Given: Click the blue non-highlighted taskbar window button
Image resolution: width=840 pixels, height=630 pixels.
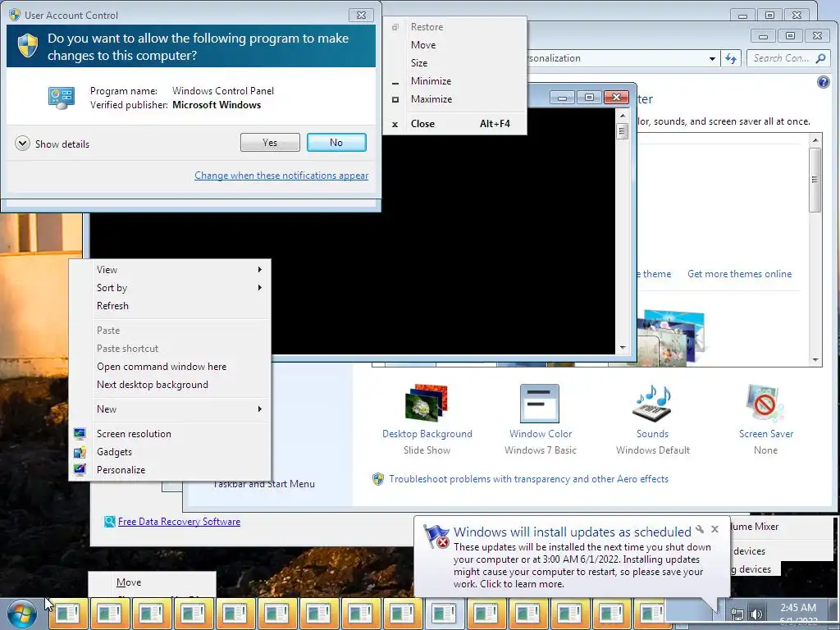Looking at the screenshot, I should pyautogui.click(x=444, y=613).
